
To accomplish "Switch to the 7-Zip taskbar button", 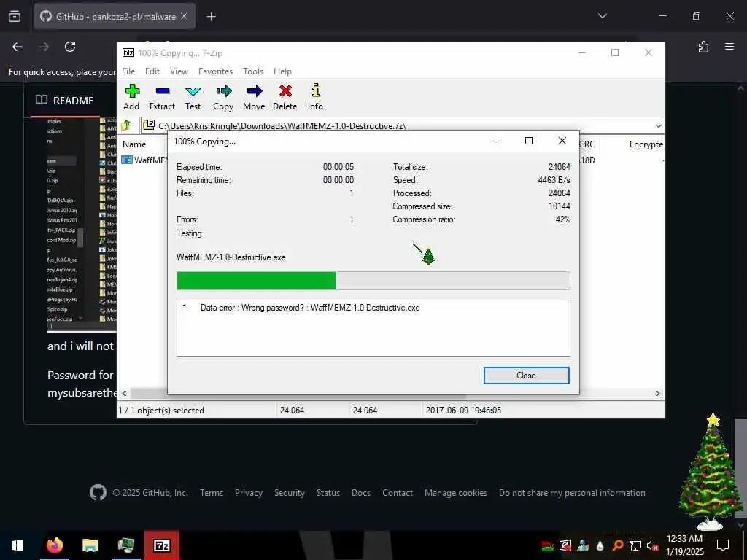I will pyautogui.click(x=162, y=545).
